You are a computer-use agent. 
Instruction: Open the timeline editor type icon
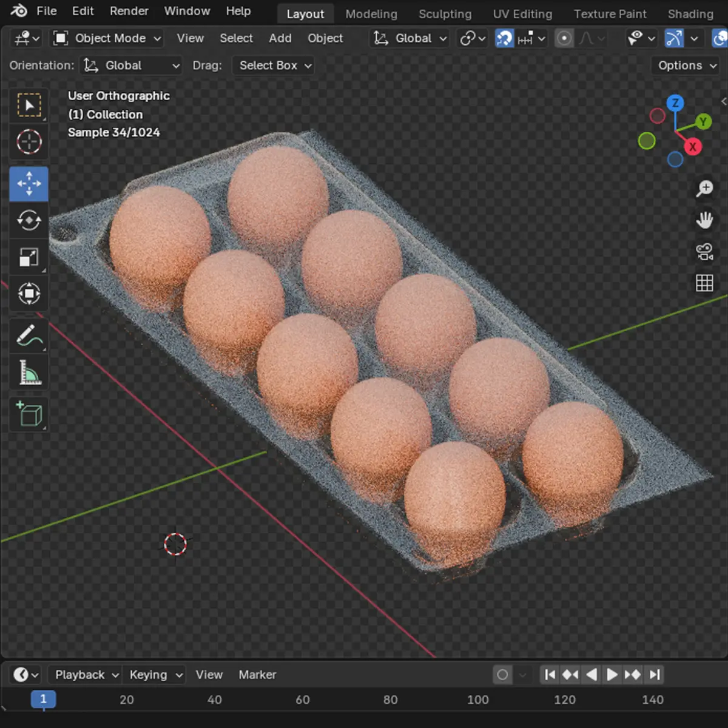25,675
